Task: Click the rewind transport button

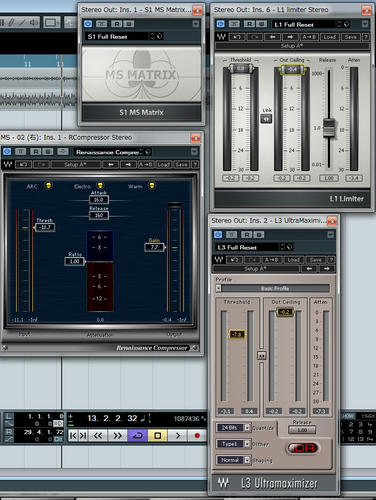Action: [98, 435]
